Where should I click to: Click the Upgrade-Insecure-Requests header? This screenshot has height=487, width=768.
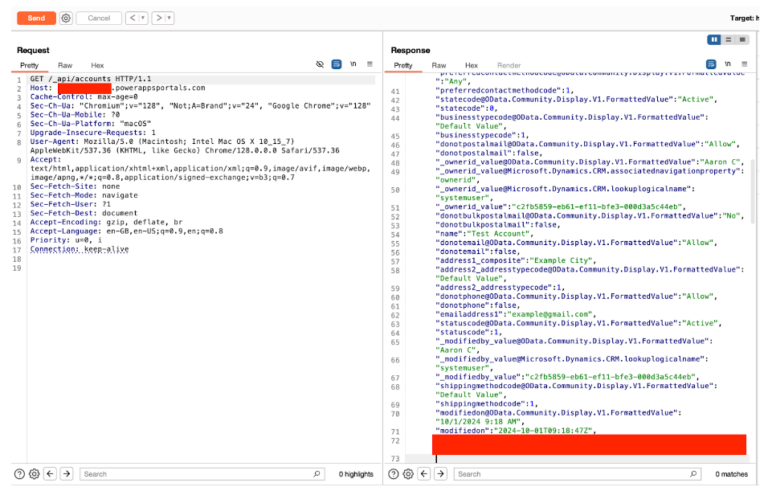[x=93, y=133]
